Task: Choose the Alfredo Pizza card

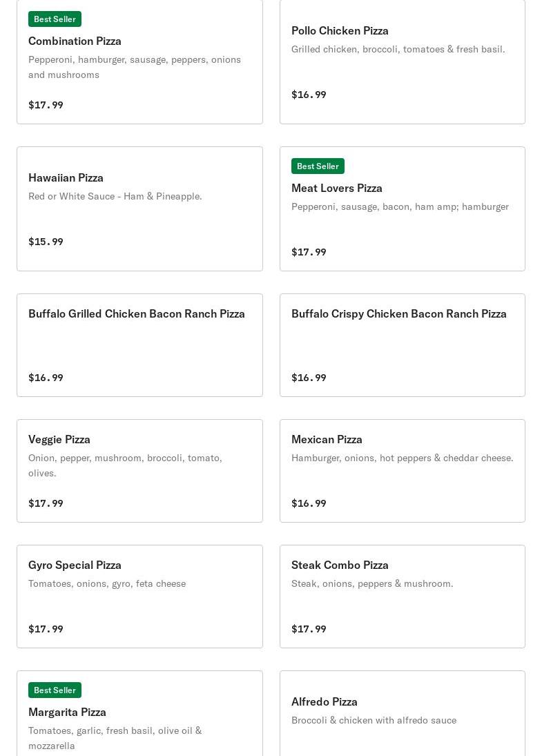Action: [x=402, y=714]
